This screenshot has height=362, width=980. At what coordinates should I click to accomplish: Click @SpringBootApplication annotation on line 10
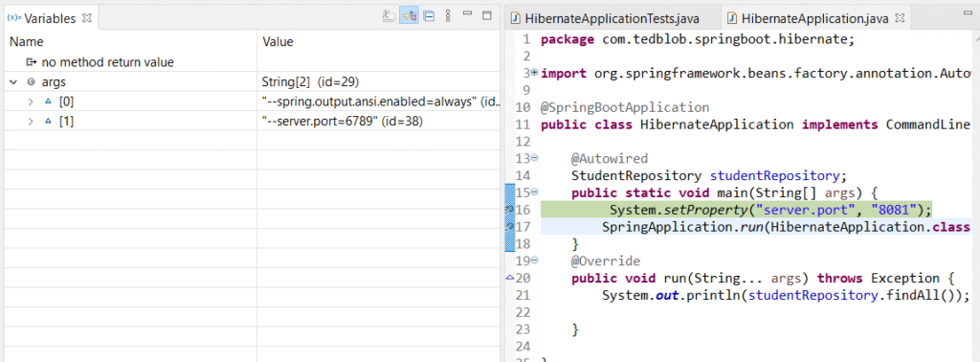tap(625, 107)
